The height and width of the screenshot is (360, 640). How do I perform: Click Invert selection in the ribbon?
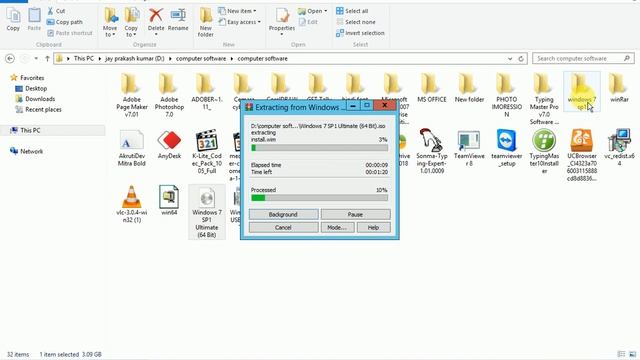pyautogui.click(x=360, y=33)
